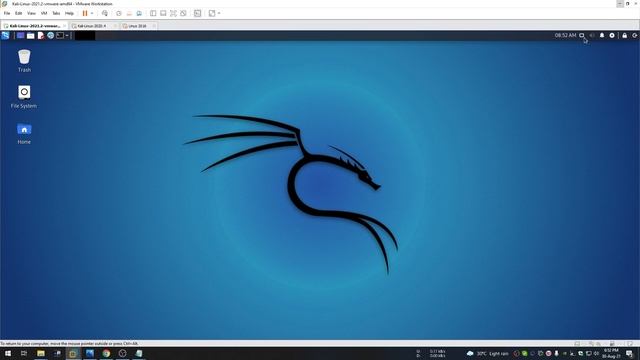Open the VMware Edit menu
Image resolution: width=640 pixels, height=360 pixels.
[x=19, y=13]
